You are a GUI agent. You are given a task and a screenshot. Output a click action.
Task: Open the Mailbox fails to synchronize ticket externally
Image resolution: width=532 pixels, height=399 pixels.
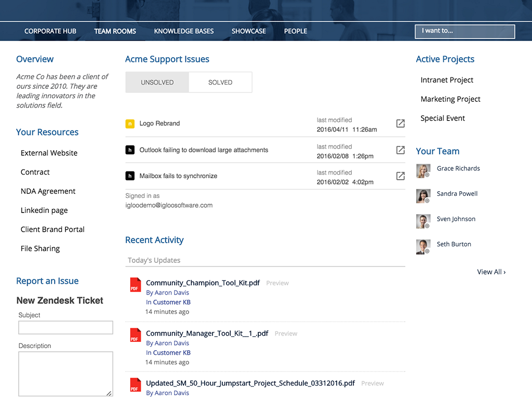pos(400,176)
